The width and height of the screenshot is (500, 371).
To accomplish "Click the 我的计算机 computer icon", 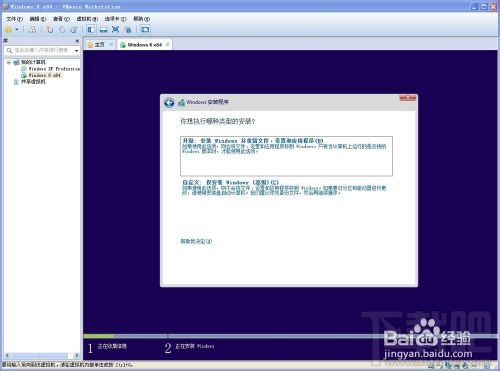I will click(x=16, y=62).
